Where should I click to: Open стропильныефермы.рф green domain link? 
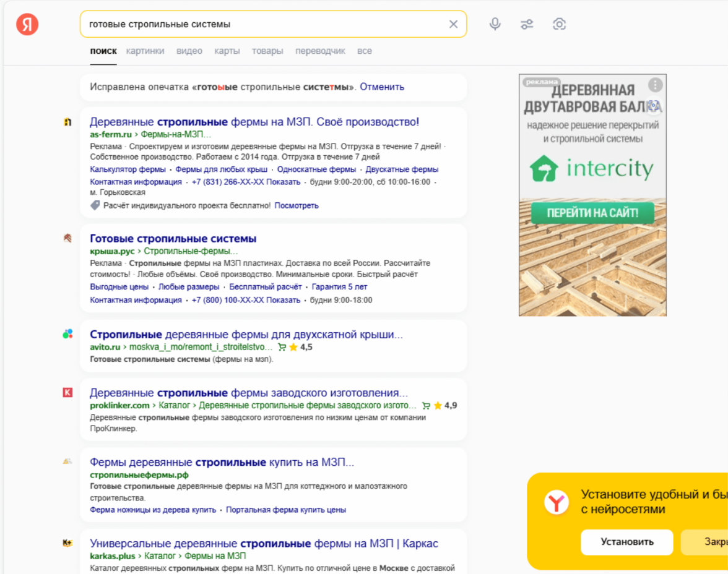[x=139, y=475]
